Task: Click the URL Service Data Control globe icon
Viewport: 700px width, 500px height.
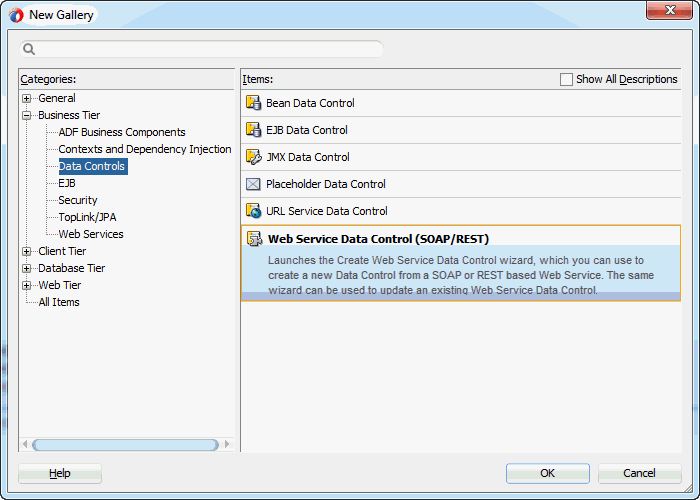Action: (x=254, y=211)
